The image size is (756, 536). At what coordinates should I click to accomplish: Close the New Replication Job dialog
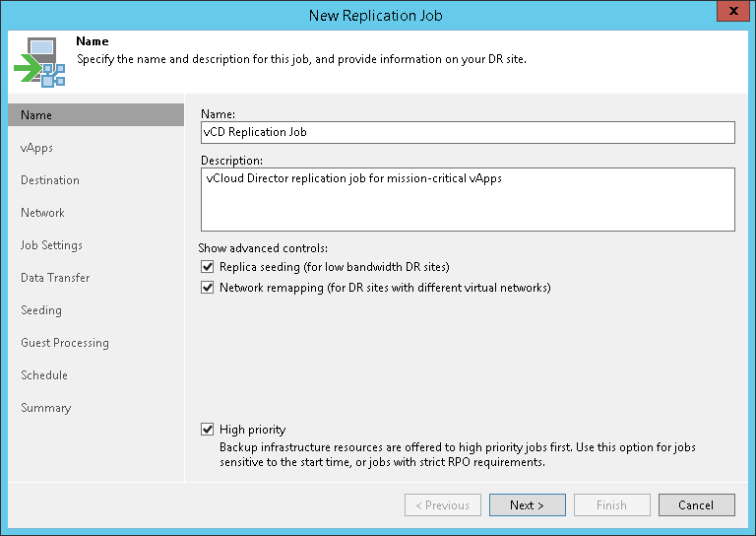point(729,14)
